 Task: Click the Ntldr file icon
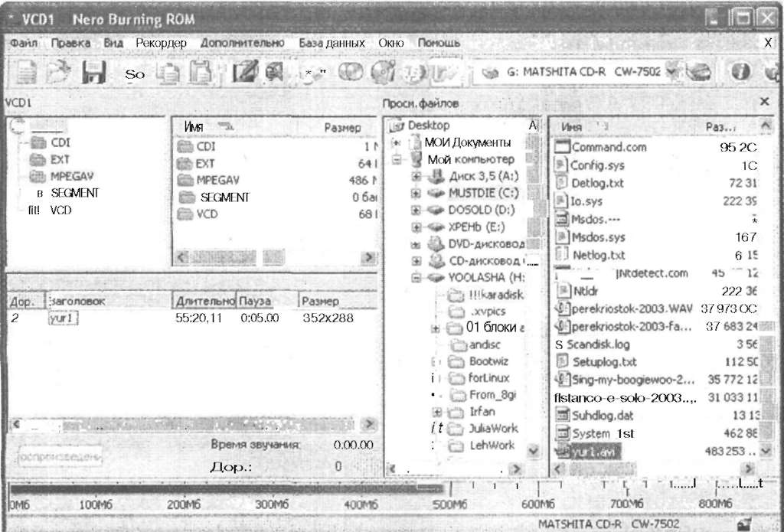pos(563,290)
